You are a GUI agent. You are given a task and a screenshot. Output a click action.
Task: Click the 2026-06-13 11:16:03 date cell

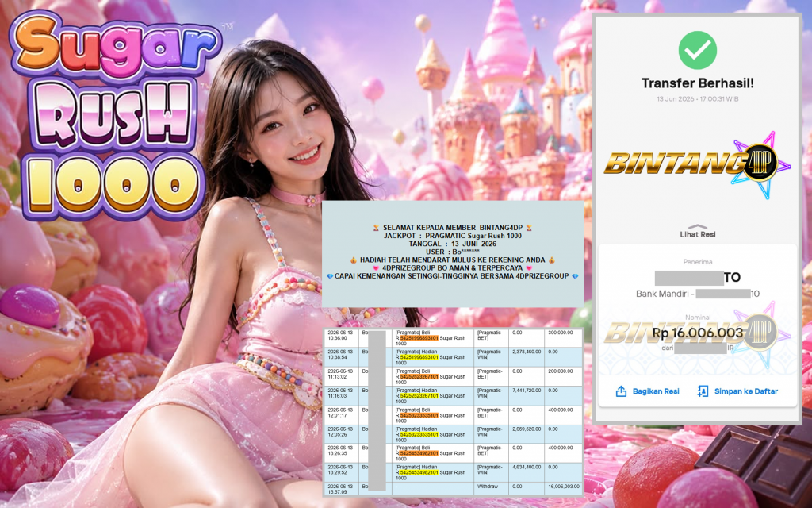[342, 395]
